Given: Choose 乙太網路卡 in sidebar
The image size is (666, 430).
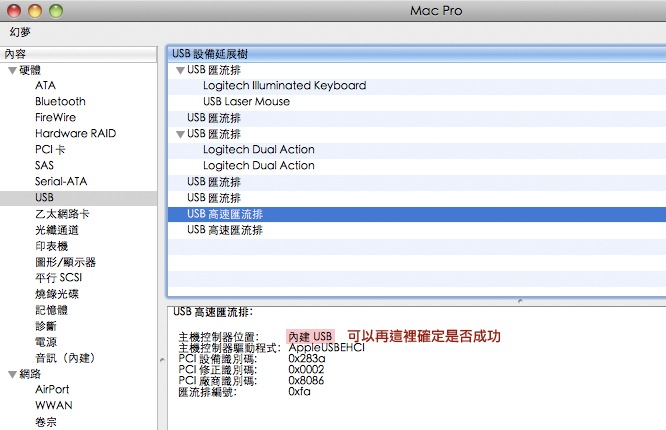Looking at the screenshot, I should point(62,214).
